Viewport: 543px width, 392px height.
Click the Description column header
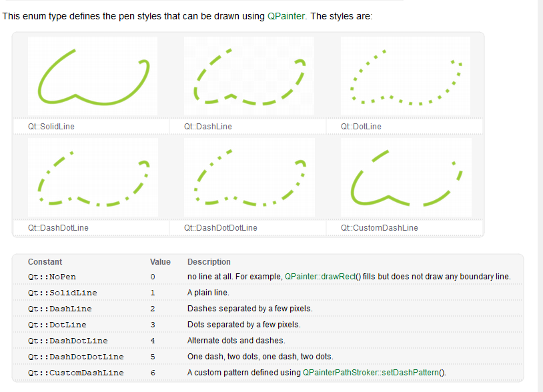(x=209, y=262)
